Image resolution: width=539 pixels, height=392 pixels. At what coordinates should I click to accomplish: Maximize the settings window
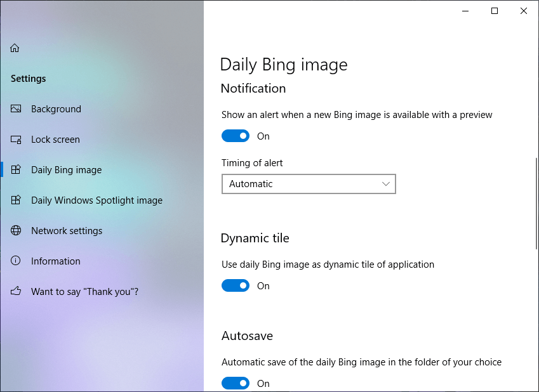click(x=495, y=11)
